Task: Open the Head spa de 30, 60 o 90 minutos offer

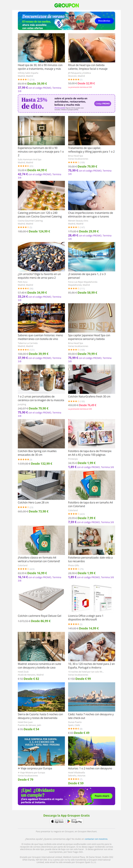Action: pos(41,67)
